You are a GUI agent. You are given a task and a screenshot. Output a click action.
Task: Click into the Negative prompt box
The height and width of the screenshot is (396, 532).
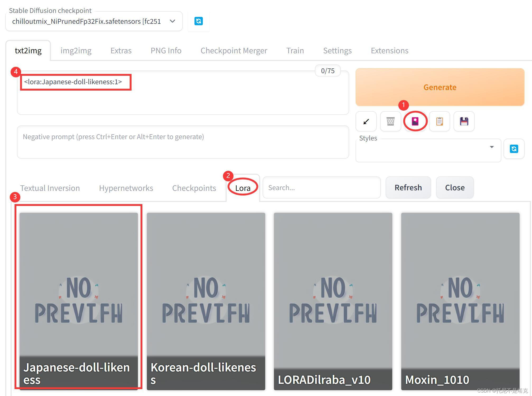(x=183, y=142)
